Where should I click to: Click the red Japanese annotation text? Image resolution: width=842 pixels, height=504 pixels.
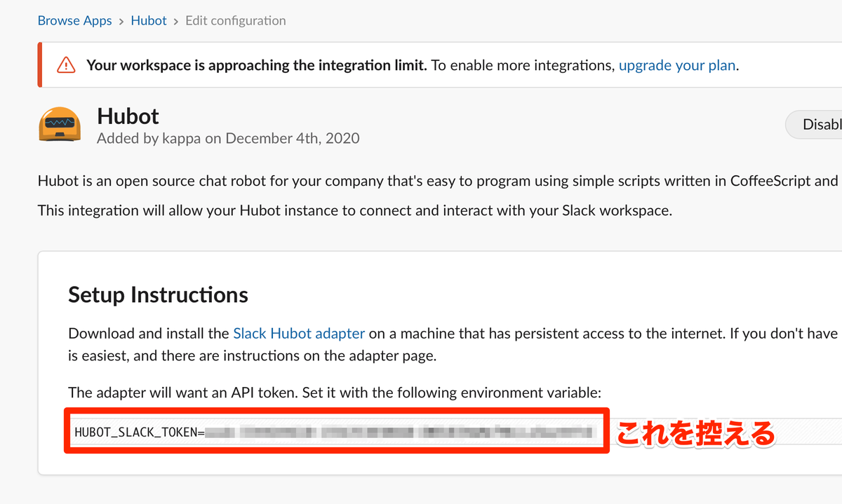(x=695, y=433)
